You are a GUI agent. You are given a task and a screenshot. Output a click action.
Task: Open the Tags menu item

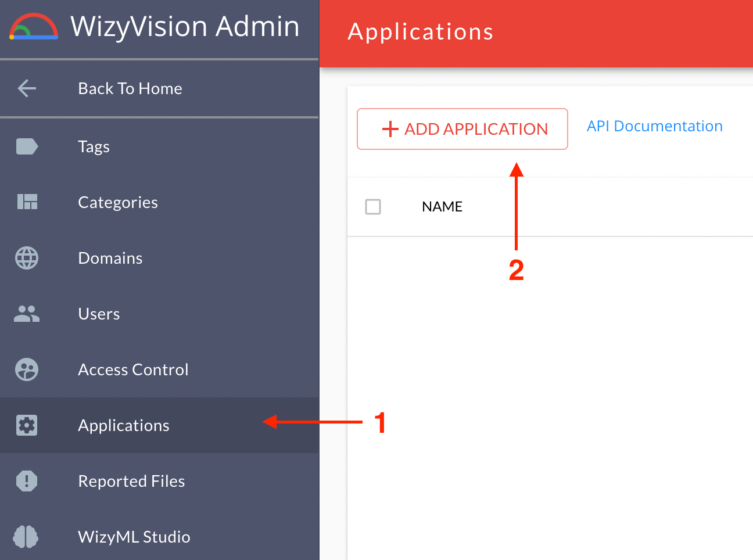pos(159,146)
